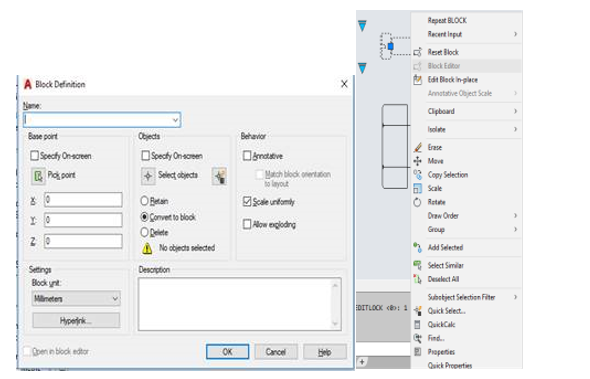The image size is (590, 379).
Task: Choose Repeat BLOCK from context menu
Action: click(447, 20)
